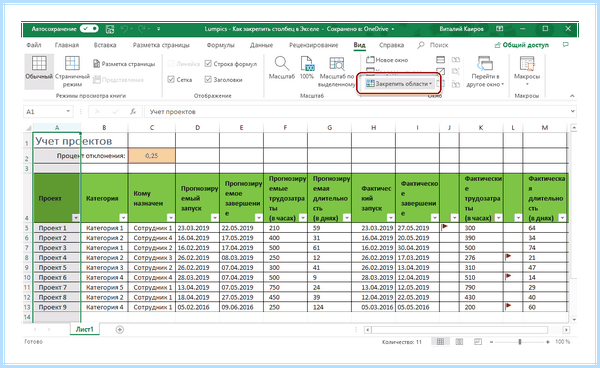Click the Общий доступ share button

522,45
